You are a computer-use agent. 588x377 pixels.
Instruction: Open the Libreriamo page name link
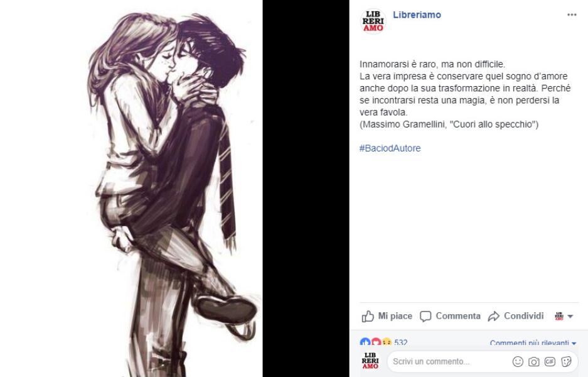417,14
